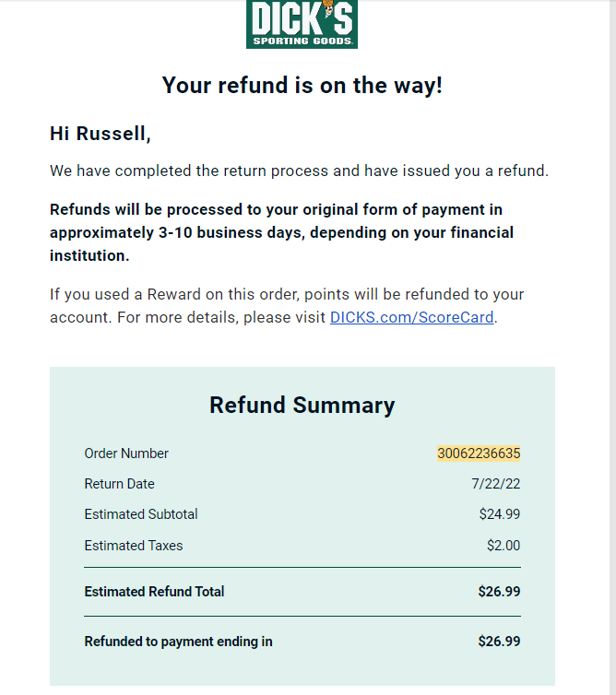Select the return date value 7/22/22
This screenshot has width=616, height=695.
(496, 484)
